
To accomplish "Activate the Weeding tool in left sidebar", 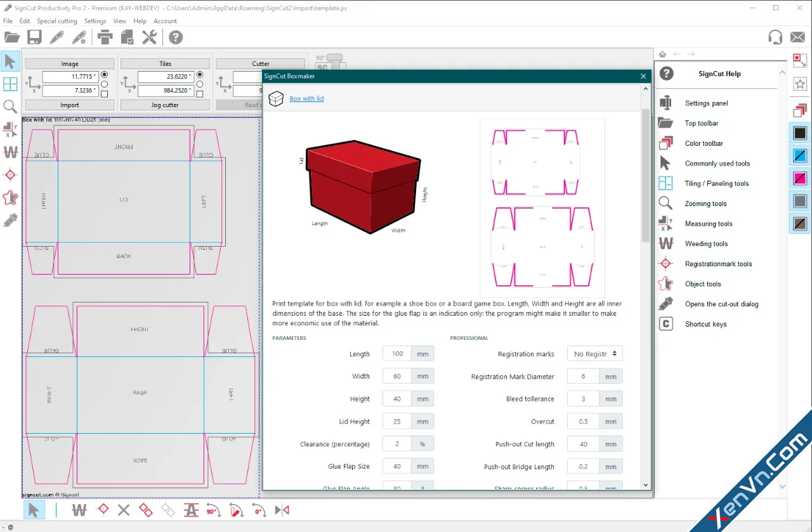I will pos(10,152).
